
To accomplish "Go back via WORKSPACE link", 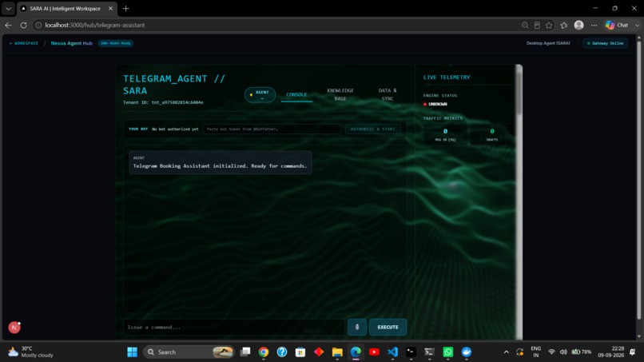I will pos(24,43).
